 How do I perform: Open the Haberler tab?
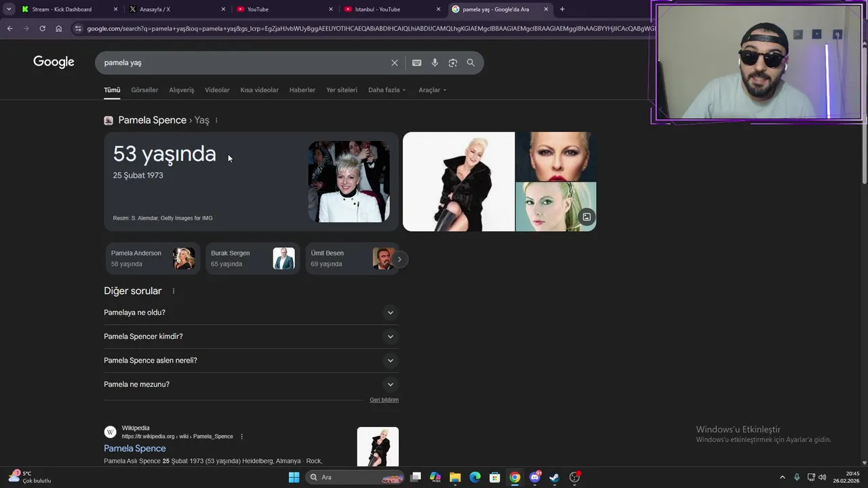(x=302, y=90)
